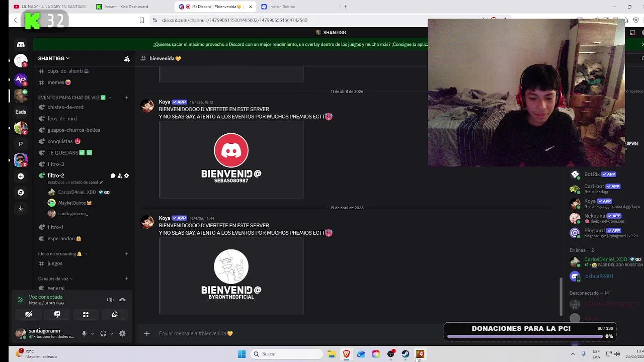
Task: Click the Windows Start button
Action: pos(242,354)
